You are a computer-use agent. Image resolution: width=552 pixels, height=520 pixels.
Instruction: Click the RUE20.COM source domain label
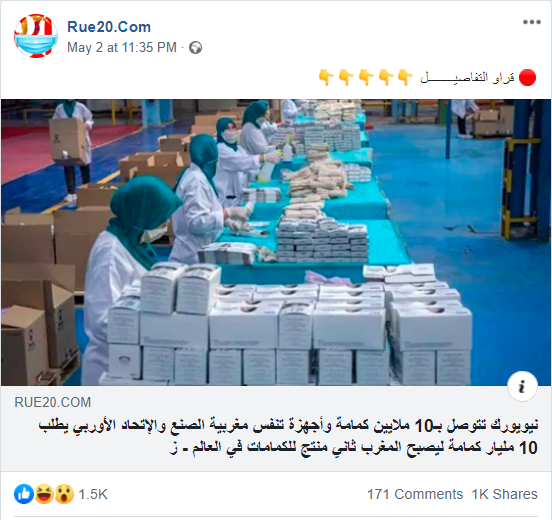point(52,402)
